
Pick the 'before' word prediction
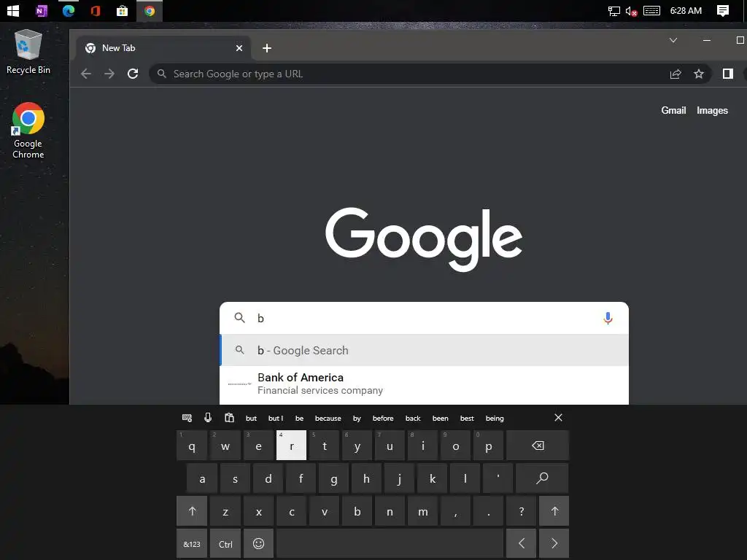pyautogui.click(x=383, y=419)
